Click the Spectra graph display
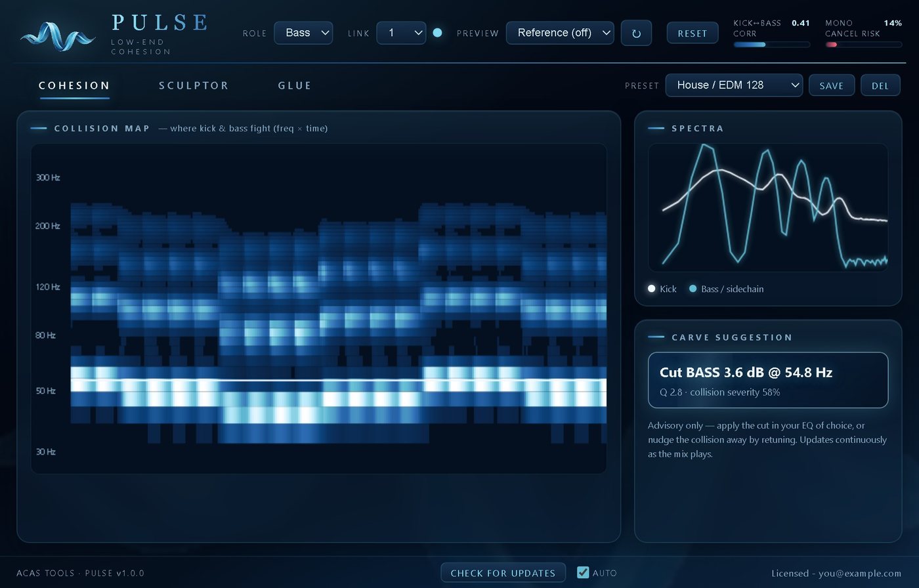919x588 pixels. (x=768, y=207)
